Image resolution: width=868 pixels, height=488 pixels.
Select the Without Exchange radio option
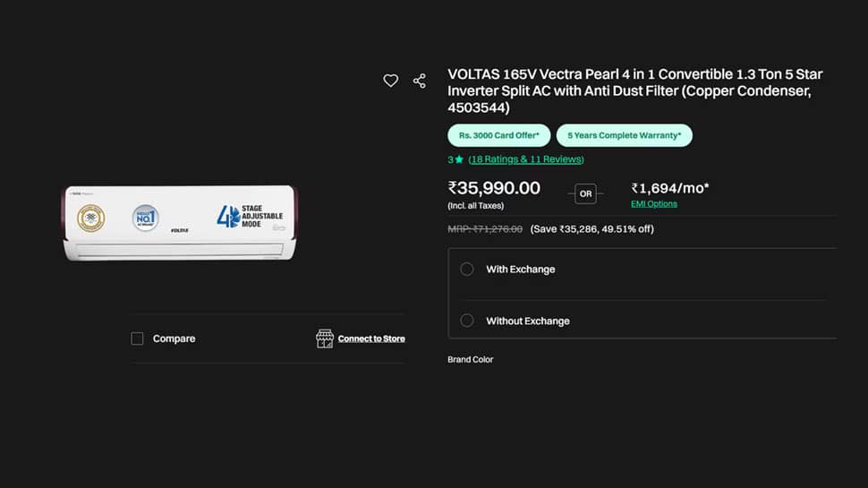click(x=466, y=321)
